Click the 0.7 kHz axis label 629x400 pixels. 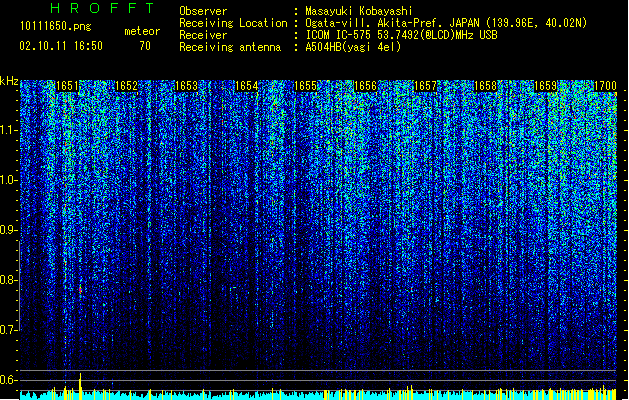tap(9, 330)
